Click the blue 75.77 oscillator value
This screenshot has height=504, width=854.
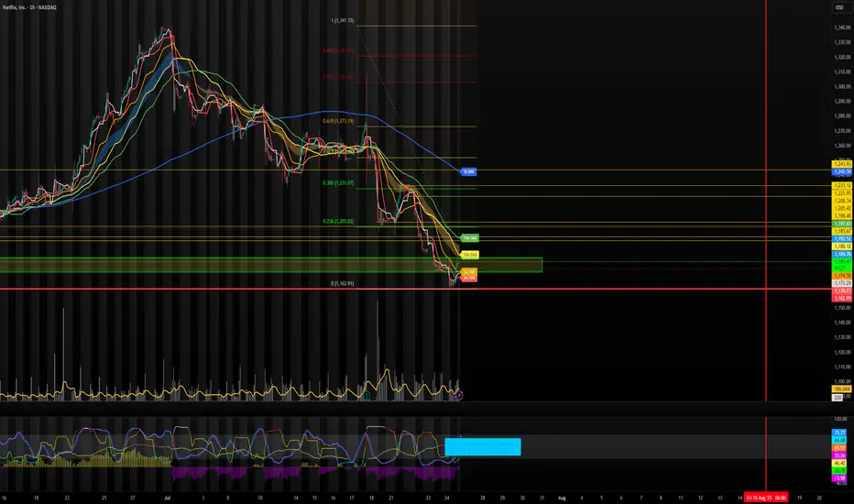coord(839,433)
